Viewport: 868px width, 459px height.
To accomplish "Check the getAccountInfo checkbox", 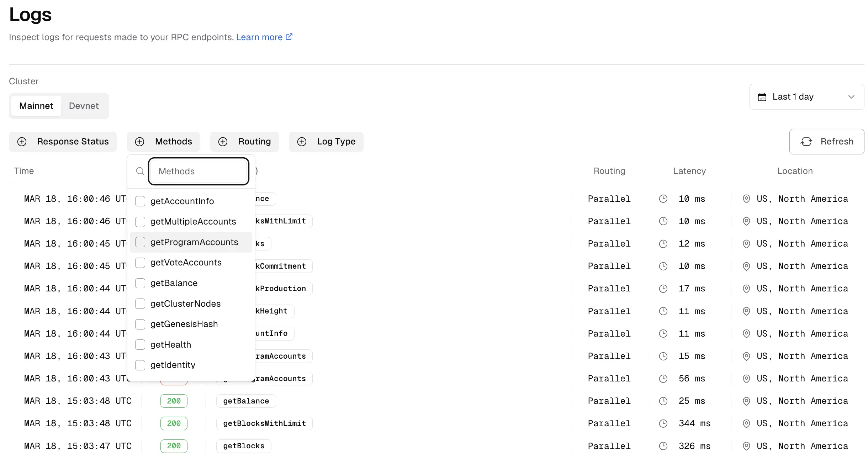I will (x=140, y=201).
